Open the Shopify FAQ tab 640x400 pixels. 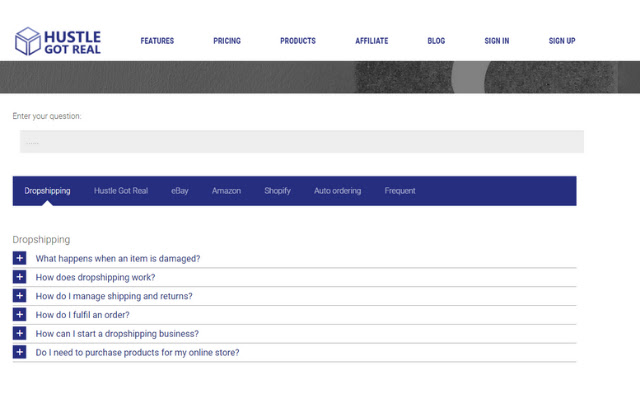(x=277, y=191)
